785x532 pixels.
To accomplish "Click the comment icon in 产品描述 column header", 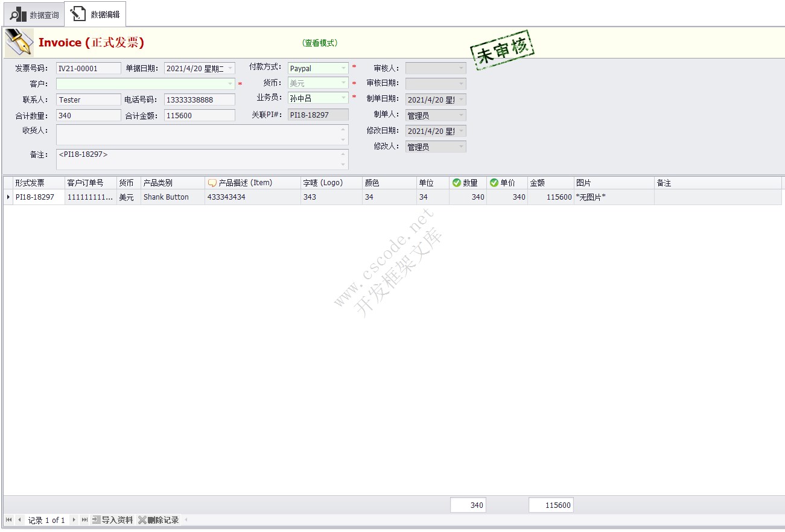I will [x=212, y=183].
